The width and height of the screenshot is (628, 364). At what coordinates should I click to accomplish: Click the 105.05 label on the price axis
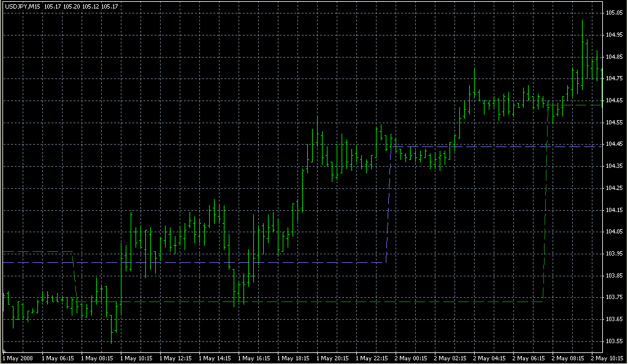(614, 13)
